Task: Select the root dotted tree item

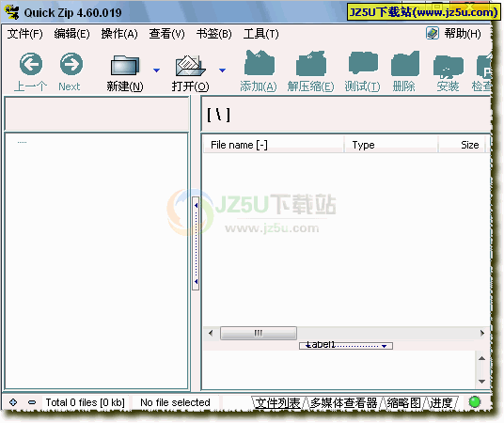Action: [x=22, y=142]
